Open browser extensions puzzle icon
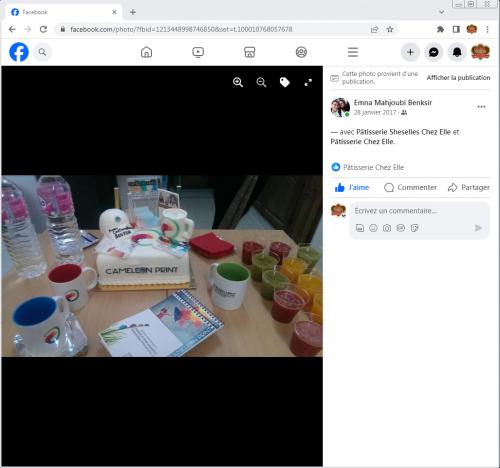This screenshot has height=468, width=500. click(x=440, y=29)
